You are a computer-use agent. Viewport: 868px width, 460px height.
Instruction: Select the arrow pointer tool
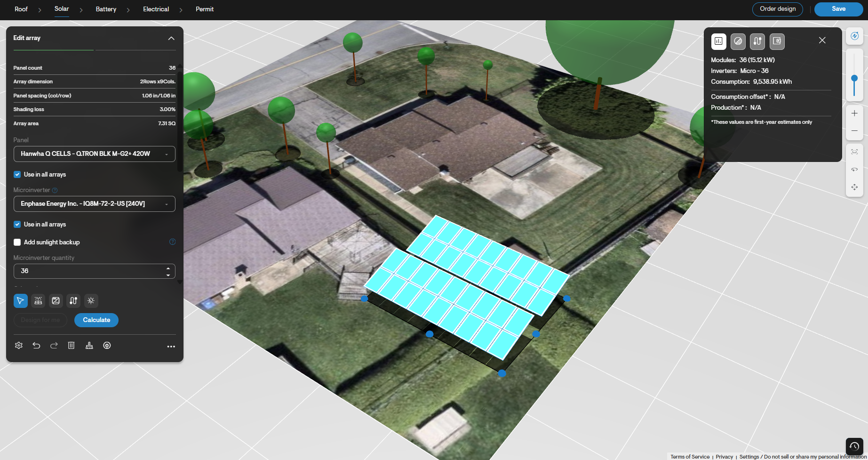pos(21,301)
